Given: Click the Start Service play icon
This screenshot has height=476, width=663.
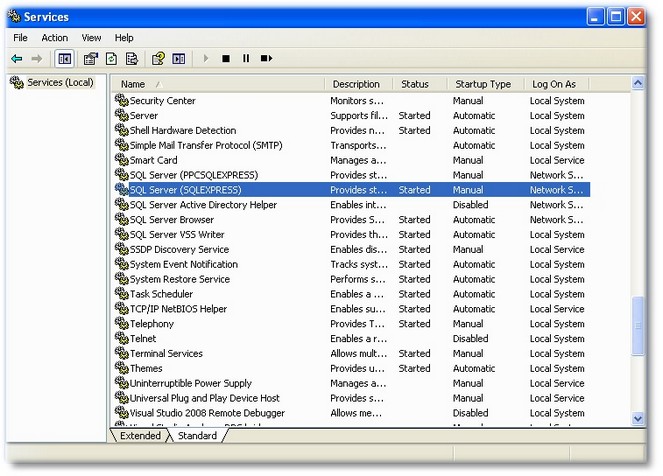Looking at the screenshot, I should pos(206,58).
